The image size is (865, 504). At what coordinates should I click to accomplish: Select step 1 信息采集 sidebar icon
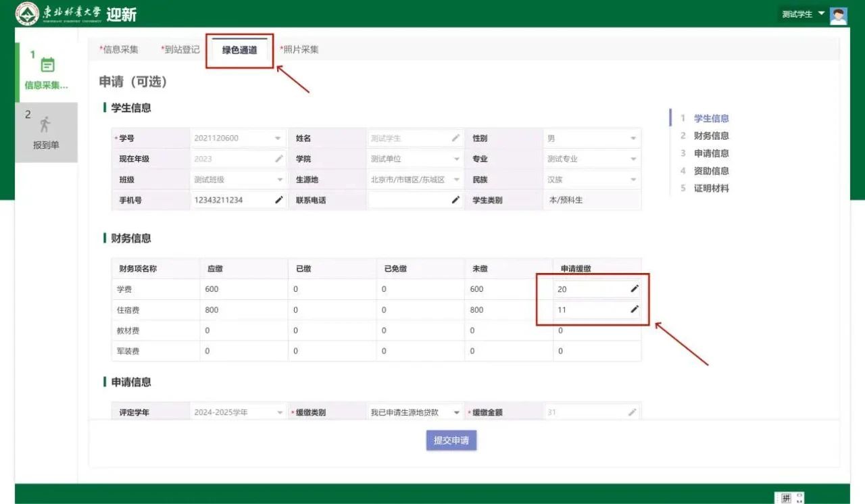47,66
